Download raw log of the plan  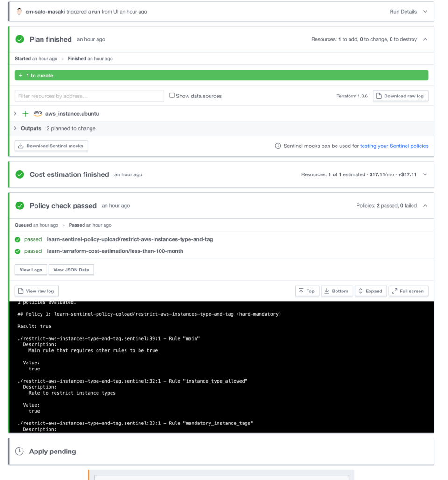pyautogui.click(x=400, y=96)
